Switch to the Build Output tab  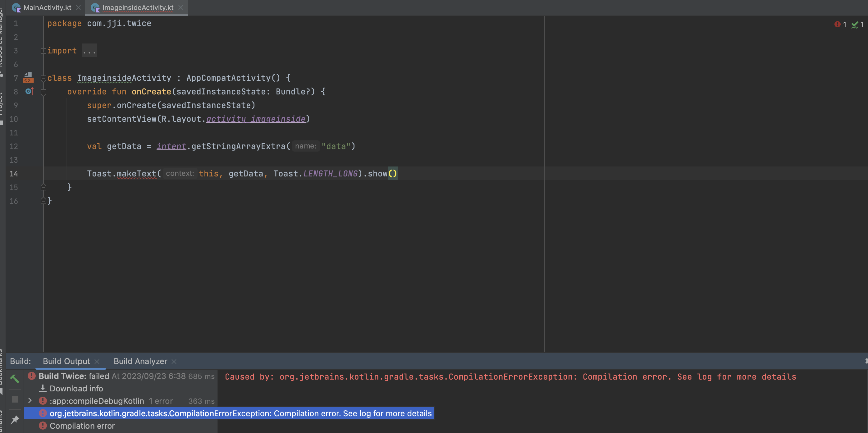pos(66,361)
